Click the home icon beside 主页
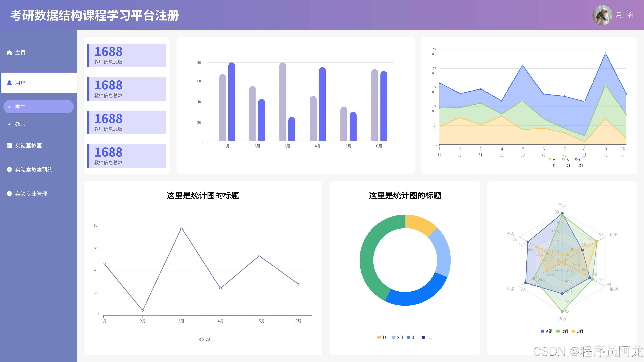 tap(9, 53)
